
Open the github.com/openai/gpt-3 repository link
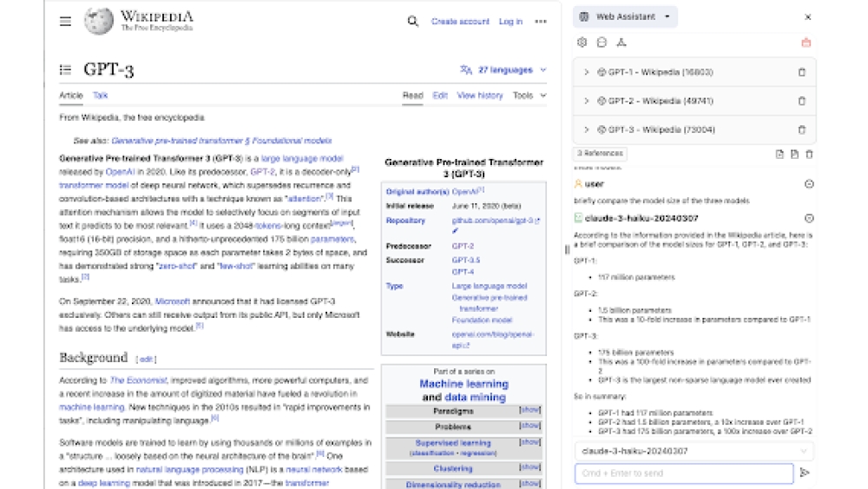point(495,221)
